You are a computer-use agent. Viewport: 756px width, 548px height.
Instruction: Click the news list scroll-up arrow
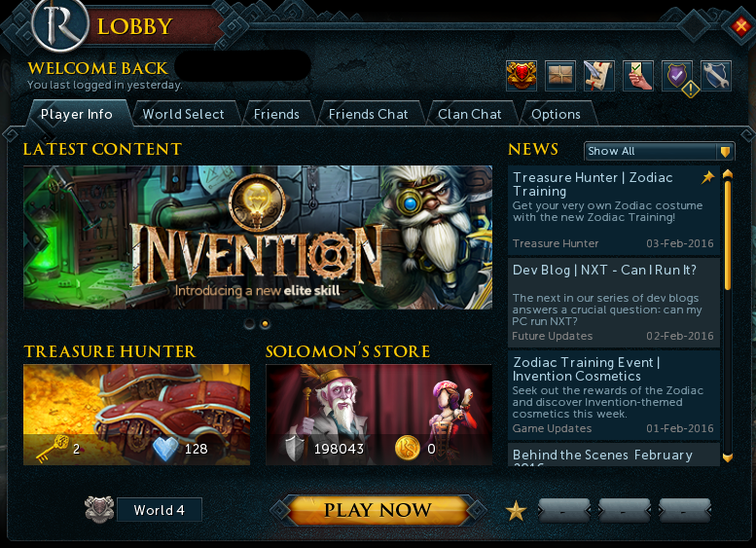coord(728,174)
